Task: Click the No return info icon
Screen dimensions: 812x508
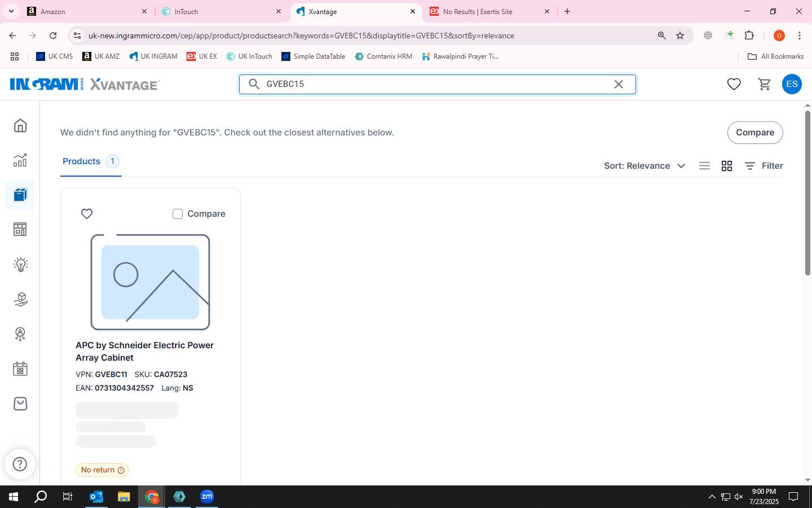Action: pos(121,470)
